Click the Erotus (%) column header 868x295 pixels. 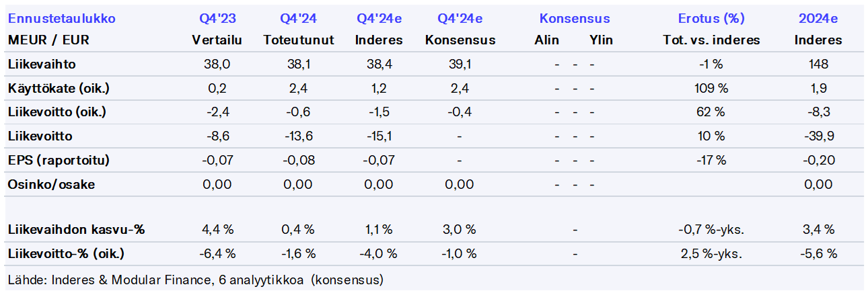[x=711, y=19]
